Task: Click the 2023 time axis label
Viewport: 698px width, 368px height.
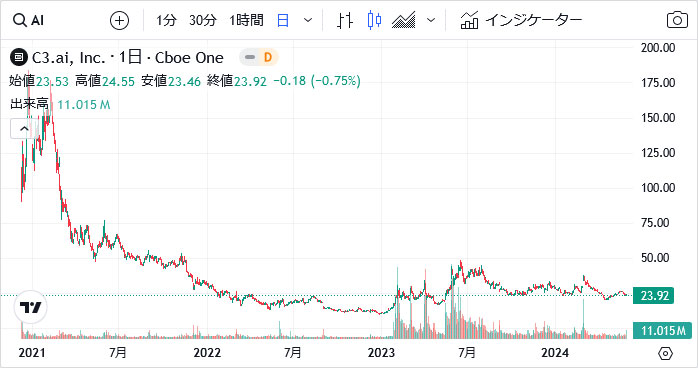Action: coord(381,353)
